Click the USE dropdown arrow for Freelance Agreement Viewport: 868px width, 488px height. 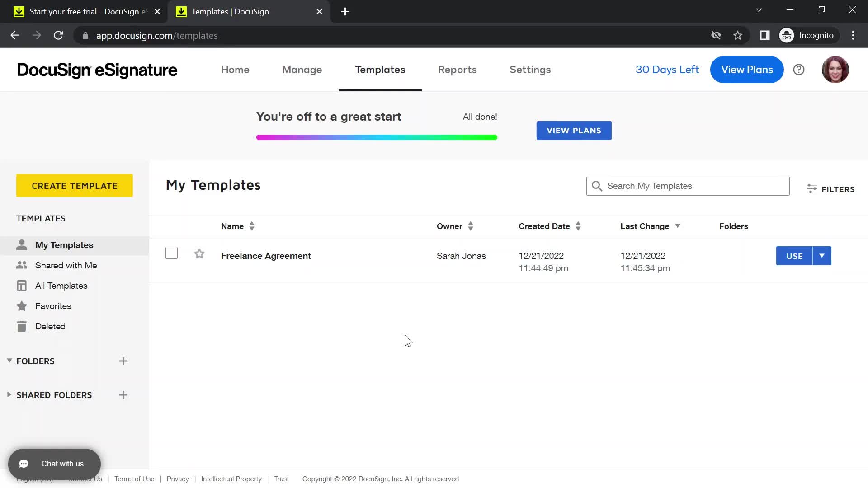(821, 256)
